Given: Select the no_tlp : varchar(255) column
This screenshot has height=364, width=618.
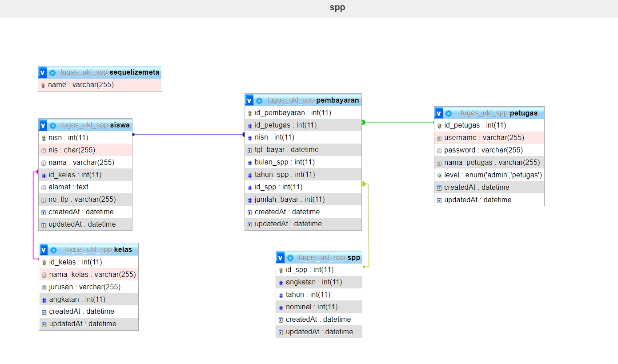Looking at the screenshot, I should click(x=85, y=200).
